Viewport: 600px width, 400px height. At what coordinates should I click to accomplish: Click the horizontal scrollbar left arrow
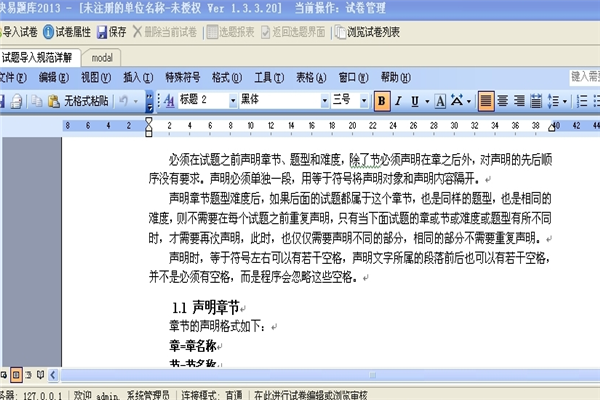[x=53, y=375]
